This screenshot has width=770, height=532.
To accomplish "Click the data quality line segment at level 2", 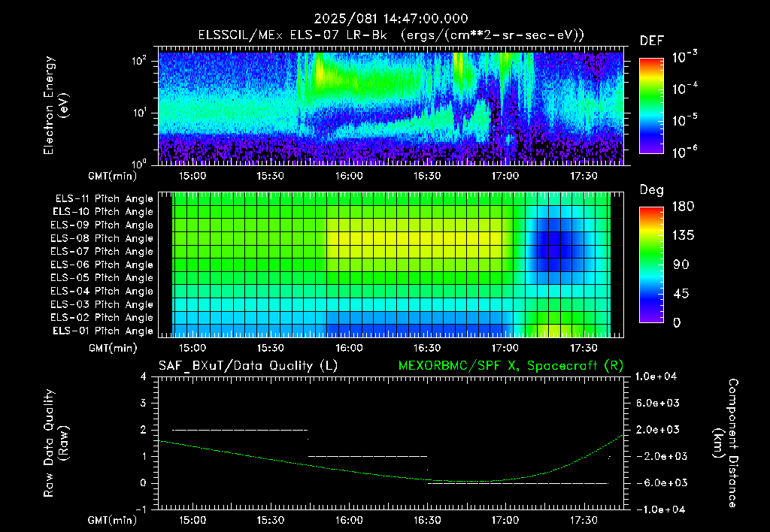I will (x=240, y=430).
